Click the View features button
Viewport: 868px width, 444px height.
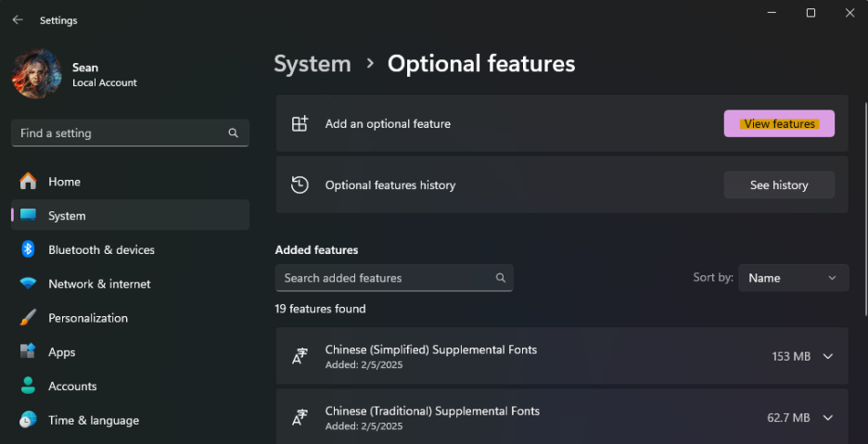(779, 123)
